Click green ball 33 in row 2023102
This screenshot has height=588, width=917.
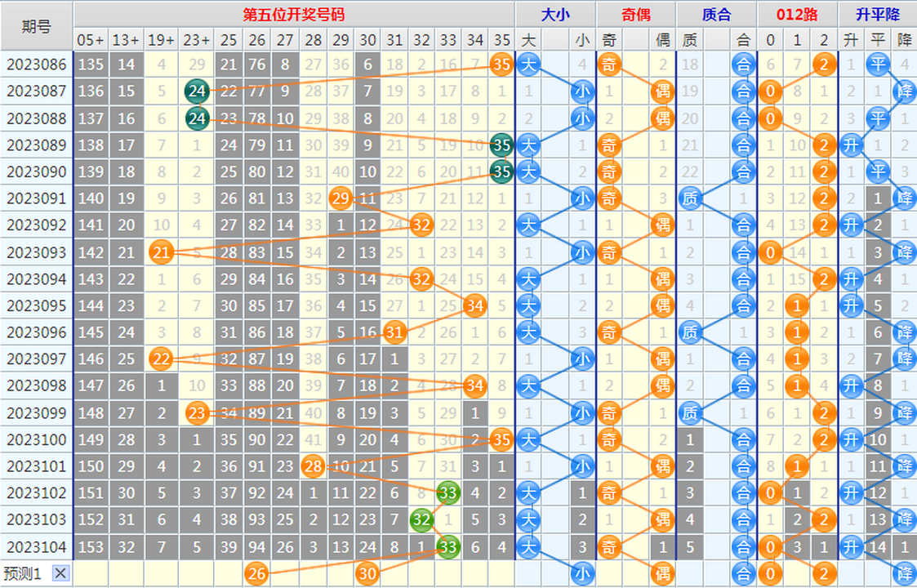click(448, 493)
